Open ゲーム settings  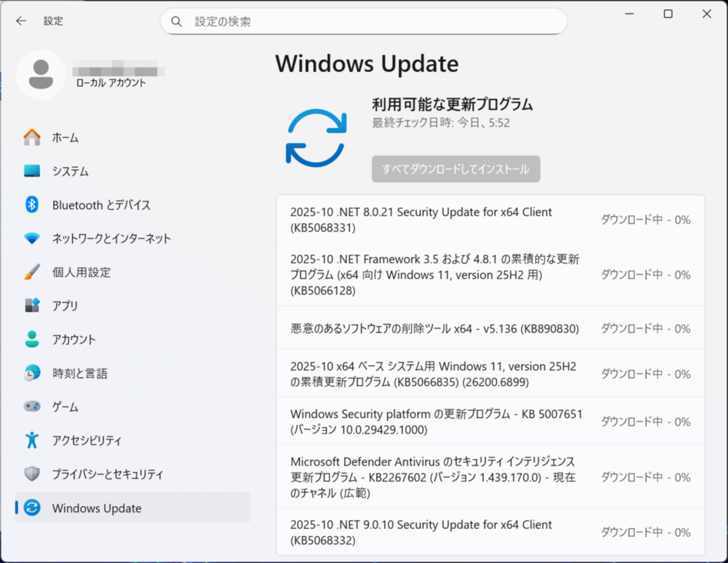133,406
